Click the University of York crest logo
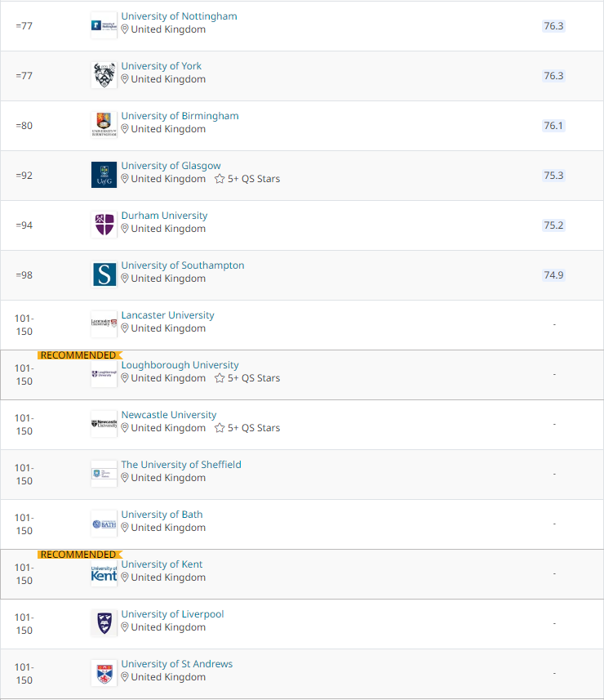The height and width of the screenshot is (700, 604). click(104, 75)
